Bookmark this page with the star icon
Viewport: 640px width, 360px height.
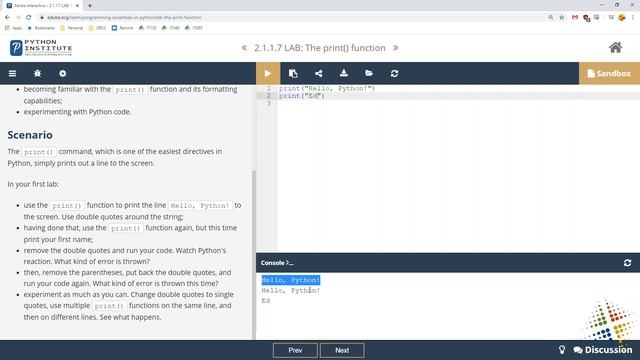(x=562, y=18)
